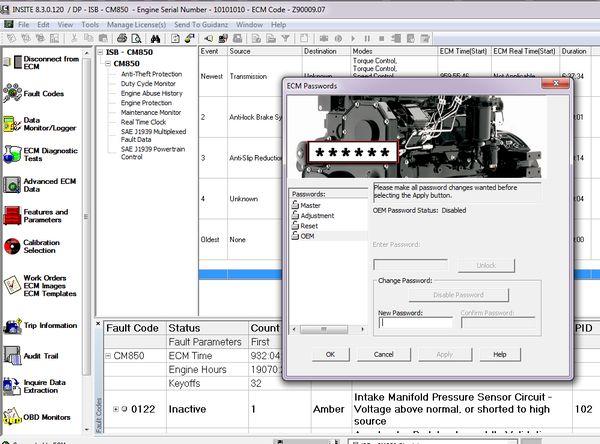
Task: Close the Fault Codes bottom panel
Action: click(x=98, y=323)
